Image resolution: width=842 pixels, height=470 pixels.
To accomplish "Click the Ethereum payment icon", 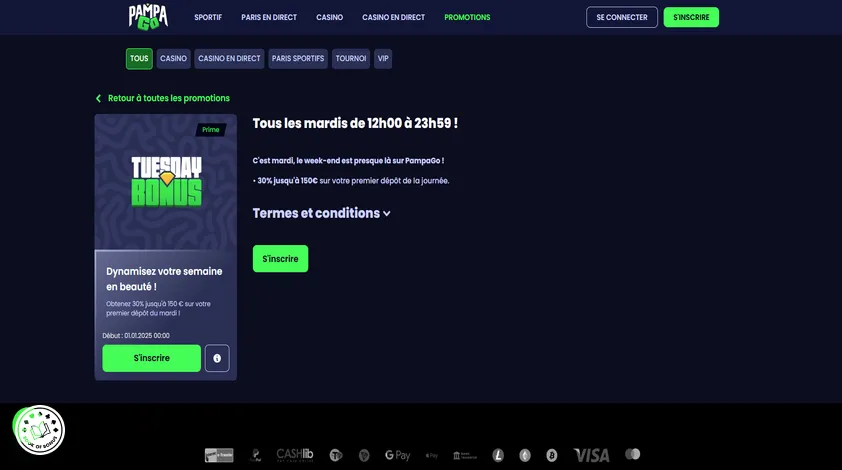I will tap(525, 455).
